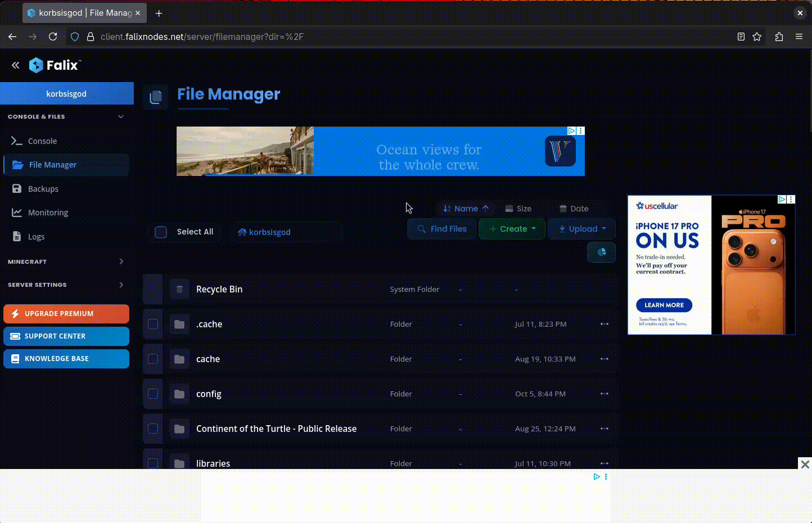Click the Upgrade Premium button

pos(66,314)
